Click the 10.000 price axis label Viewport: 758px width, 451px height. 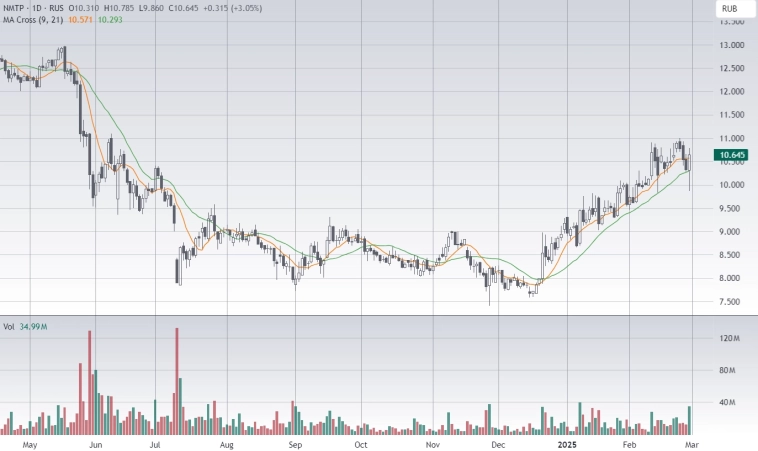(x=732, y=185)
